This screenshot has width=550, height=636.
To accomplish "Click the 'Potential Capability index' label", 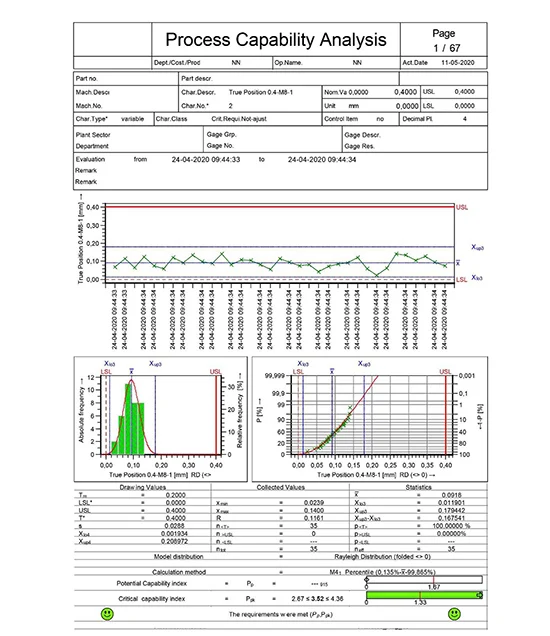I will (152, 583).
